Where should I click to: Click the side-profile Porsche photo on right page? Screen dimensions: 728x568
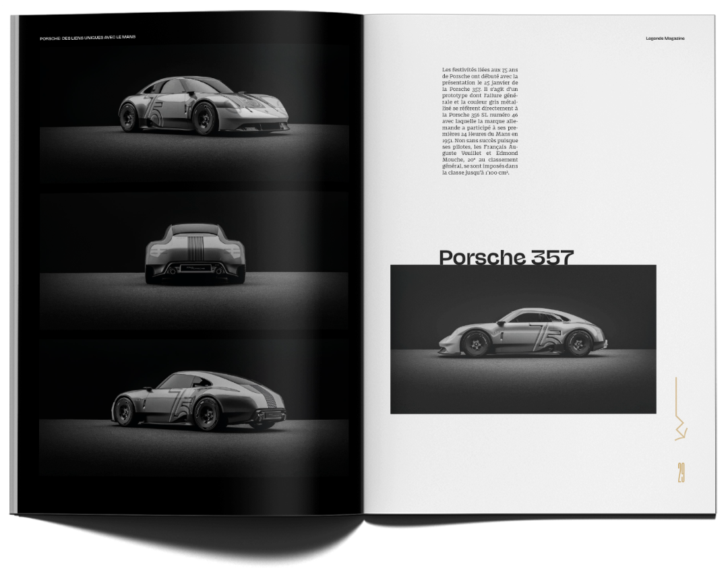point(523,340)
